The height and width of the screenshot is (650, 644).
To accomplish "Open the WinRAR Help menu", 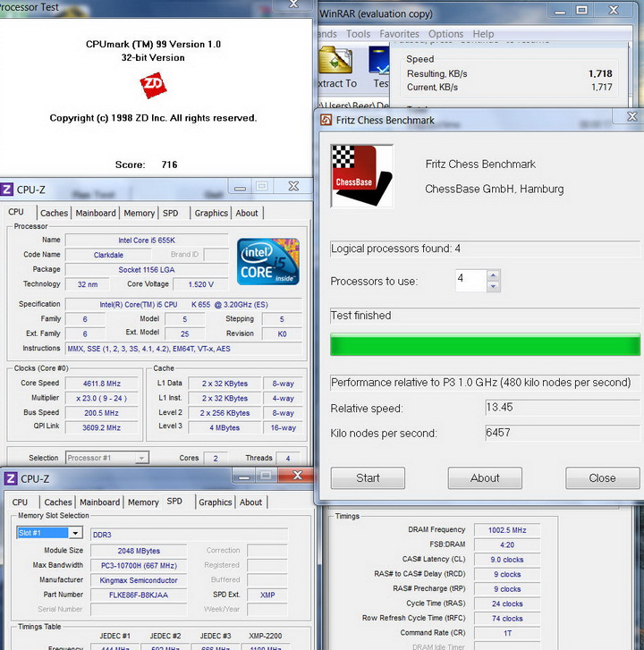I will point(483,34).
